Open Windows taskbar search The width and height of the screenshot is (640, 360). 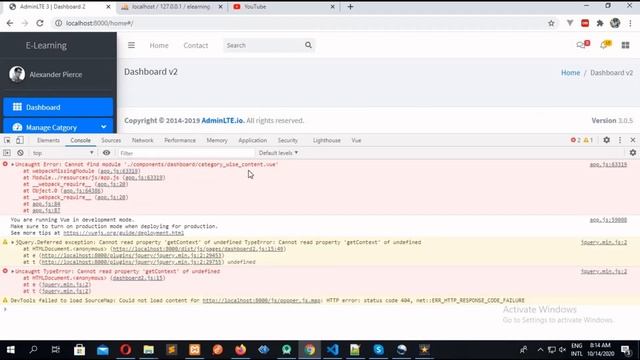pyautogui.click(x=33, y=350)
